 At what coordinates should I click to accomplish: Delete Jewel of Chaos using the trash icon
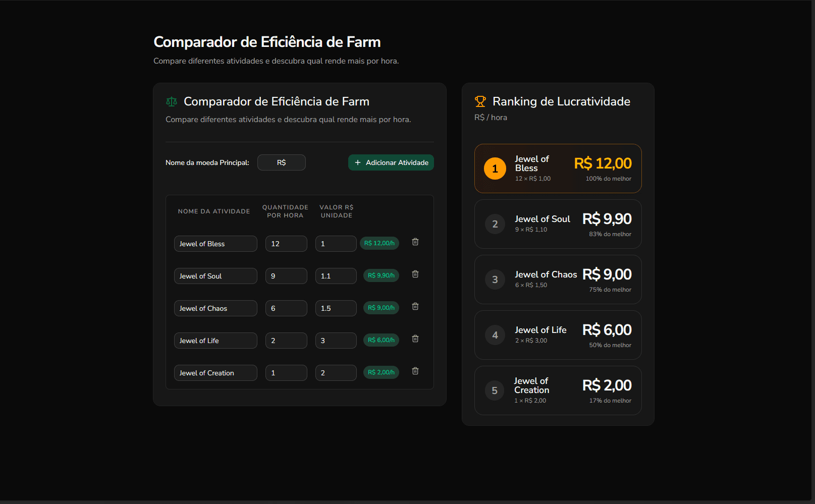pyautogui.click(x=415, y=306)
